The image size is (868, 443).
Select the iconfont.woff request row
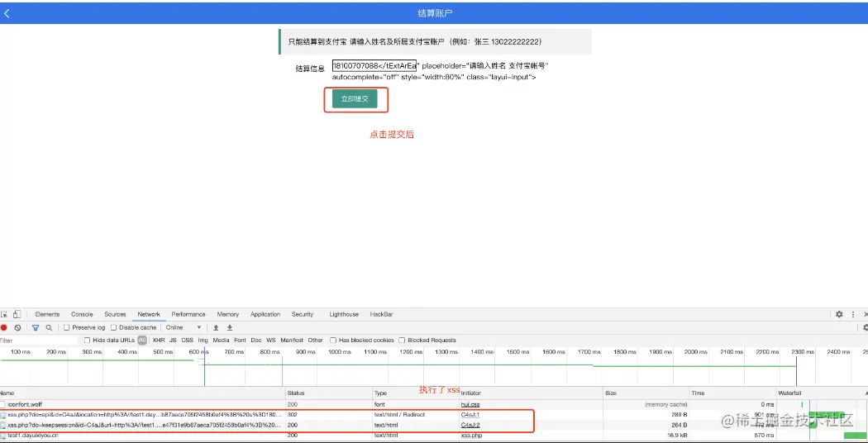(434, 404)
